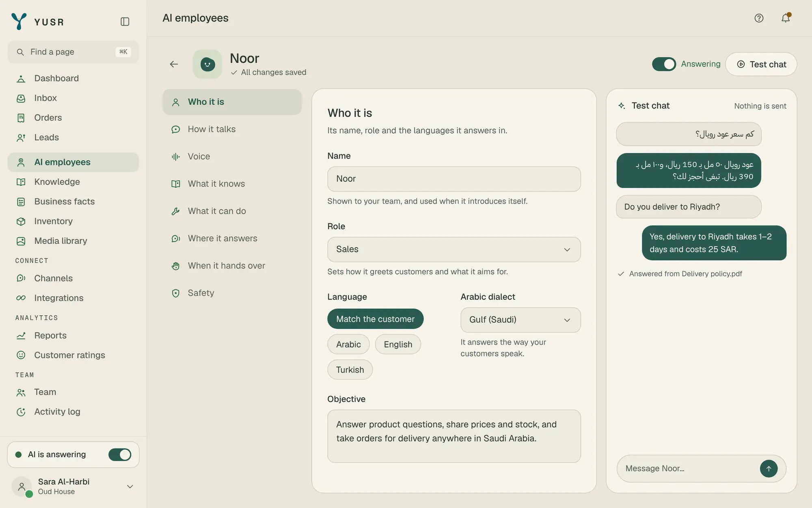Open Where it answers tab
Viewport: 812px width, 508px height.
(232, 238)
